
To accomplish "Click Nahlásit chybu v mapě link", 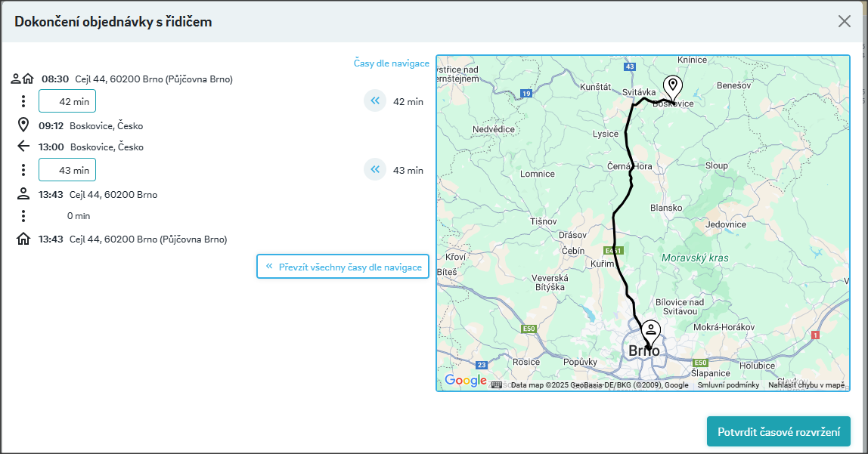I will click(806, 385).
